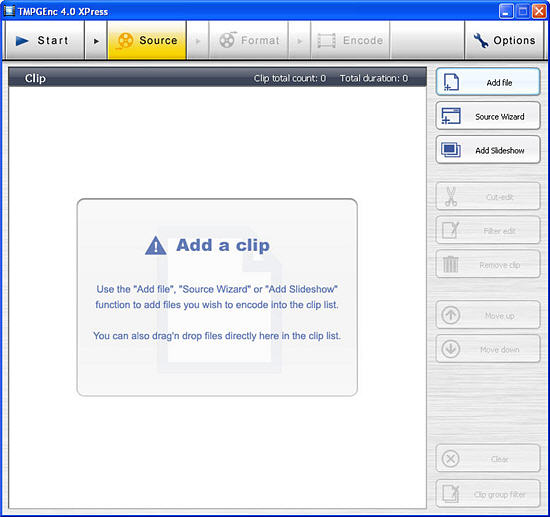Image resolution: width=550 pixels, height=517 pixels.
Task: Click the drag'n drop files hint text
Action: tap(217, 336)
